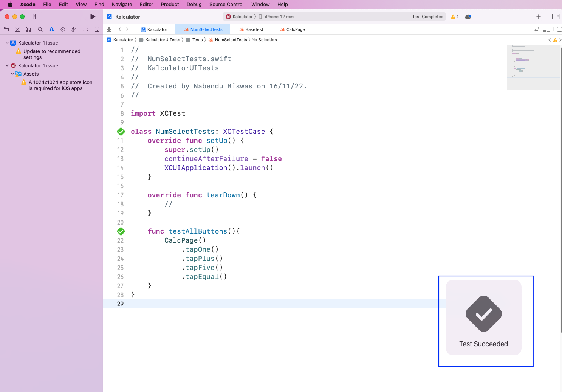Open the related items grid menu
Screen dimensions: 562x392
[x=109, y=29]
